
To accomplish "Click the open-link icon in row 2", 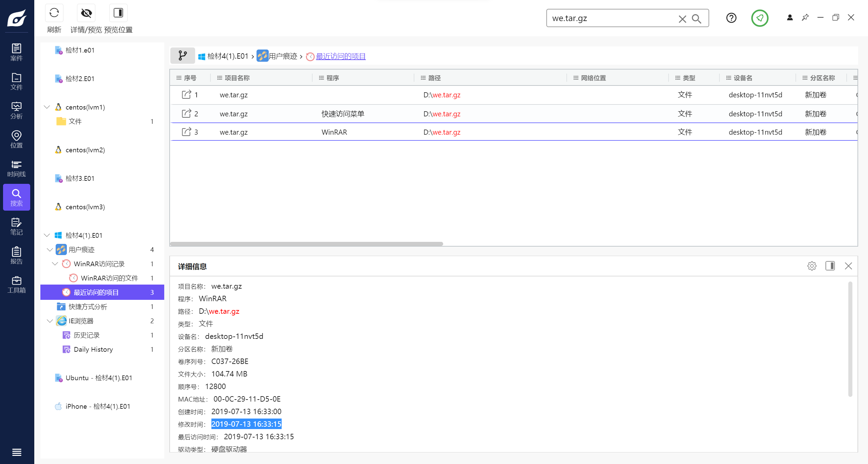I will [x=186, y=114].
